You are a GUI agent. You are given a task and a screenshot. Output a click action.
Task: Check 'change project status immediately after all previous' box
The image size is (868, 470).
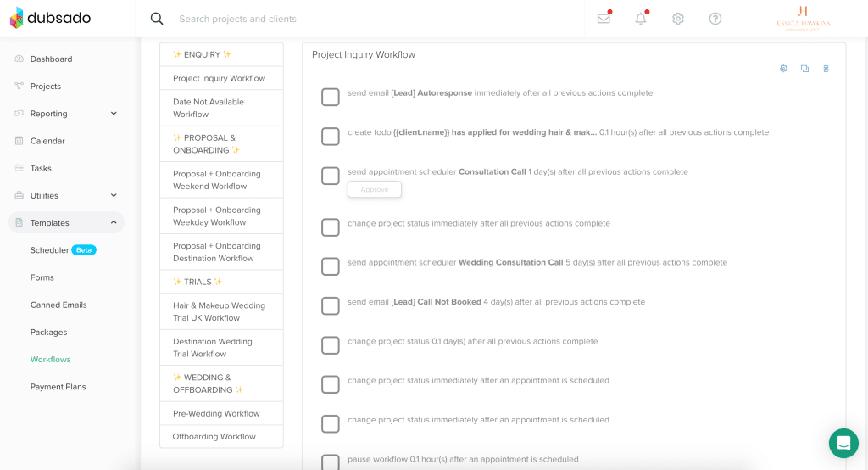coord(331,227)
